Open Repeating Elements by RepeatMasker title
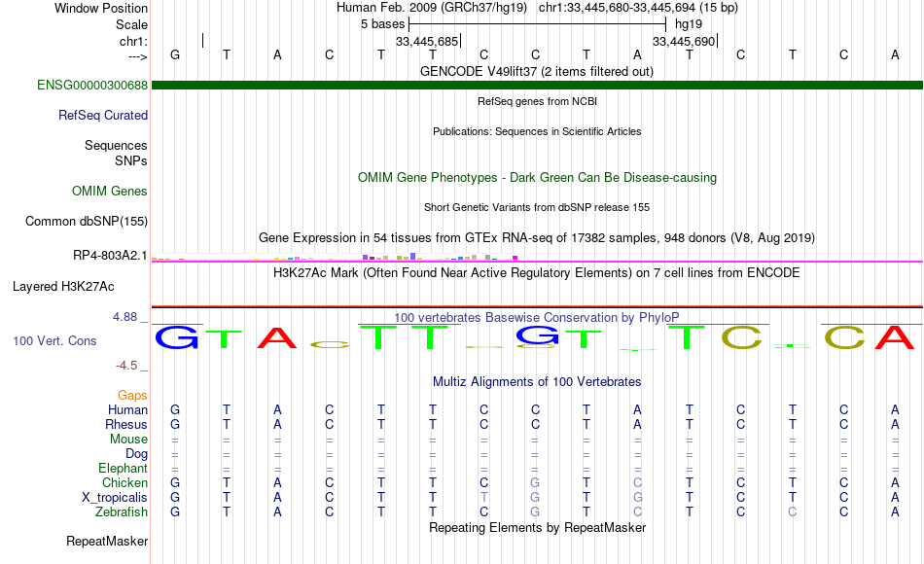The image size is (924, 564). pyautogui.click(x=537, y=527)
